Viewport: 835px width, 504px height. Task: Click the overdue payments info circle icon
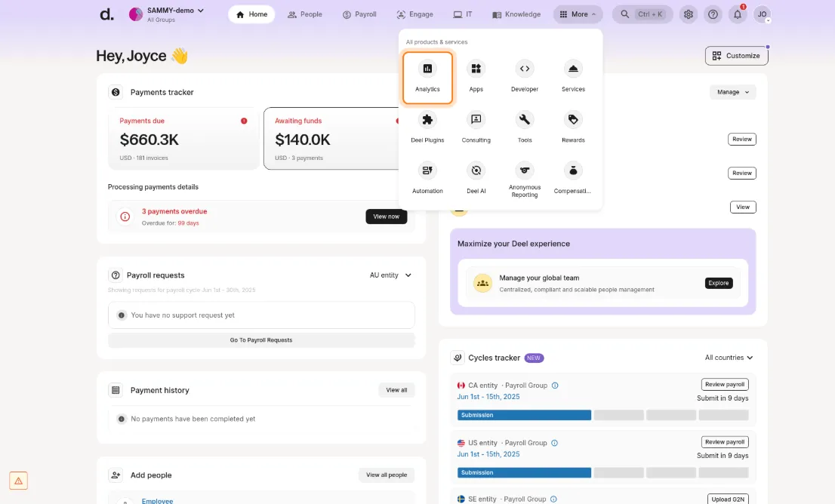[125, 217]
